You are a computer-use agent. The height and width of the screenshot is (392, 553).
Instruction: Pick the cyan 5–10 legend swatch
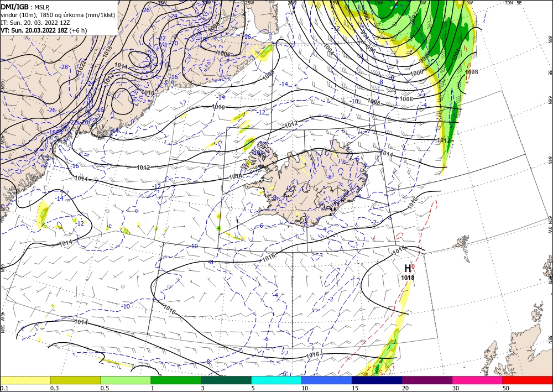coord(276,380)
